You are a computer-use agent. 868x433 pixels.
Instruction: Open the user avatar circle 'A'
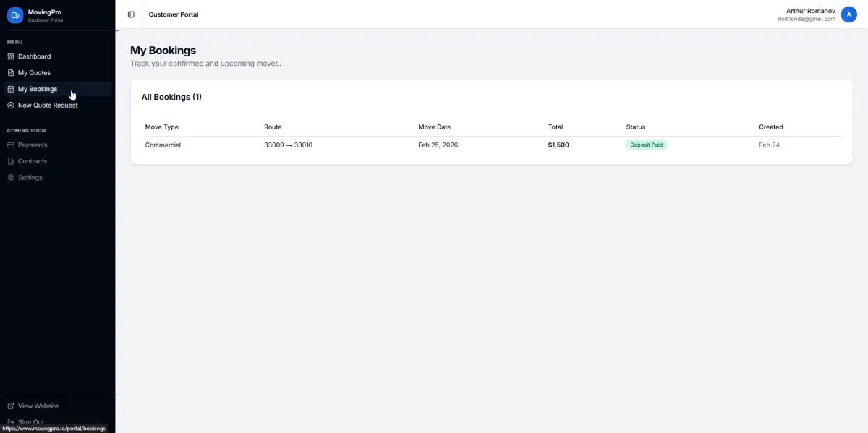pyautogui.click(x=848, y=14)
